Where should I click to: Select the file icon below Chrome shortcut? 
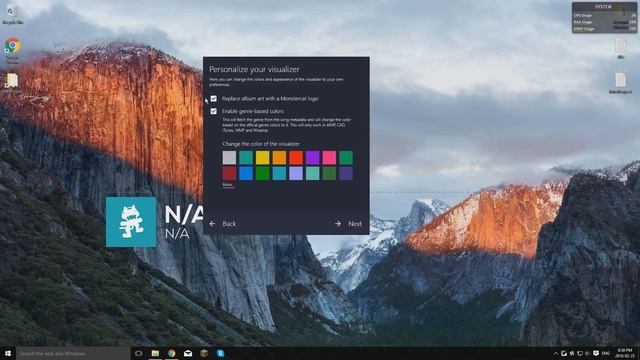12,81
